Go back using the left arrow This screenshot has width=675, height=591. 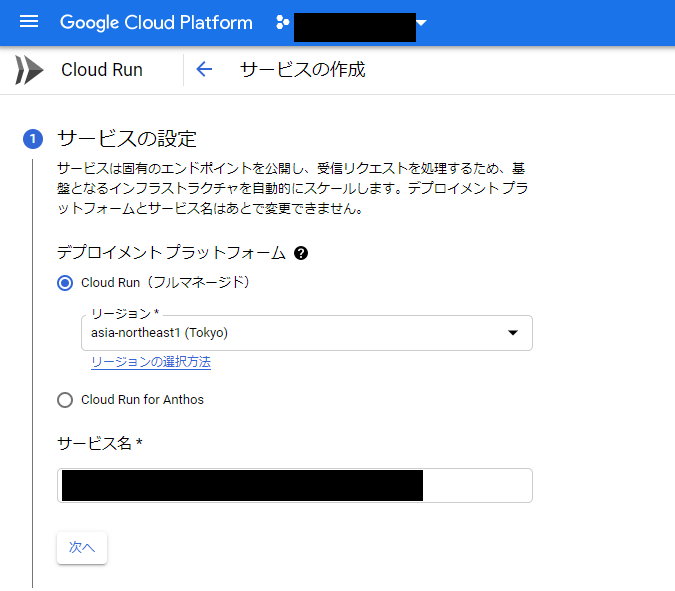tap(204, 69)
